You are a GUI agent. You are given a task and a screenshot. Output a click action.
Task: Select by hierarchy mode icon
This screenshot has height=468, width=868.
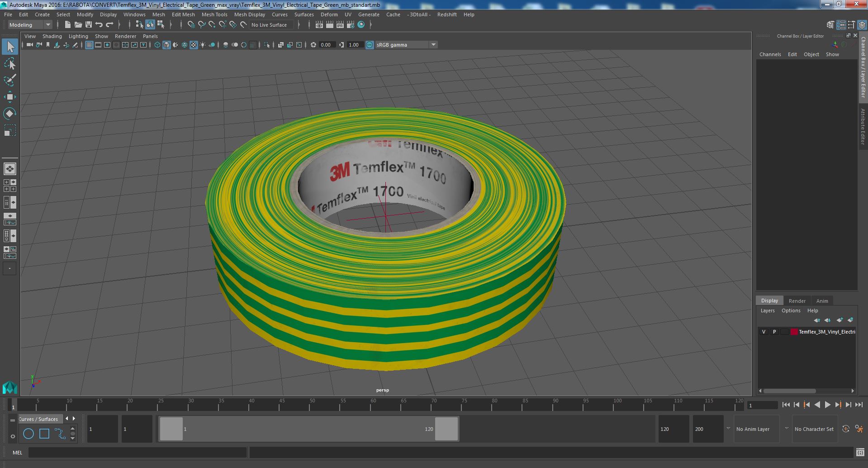point(139,25)
